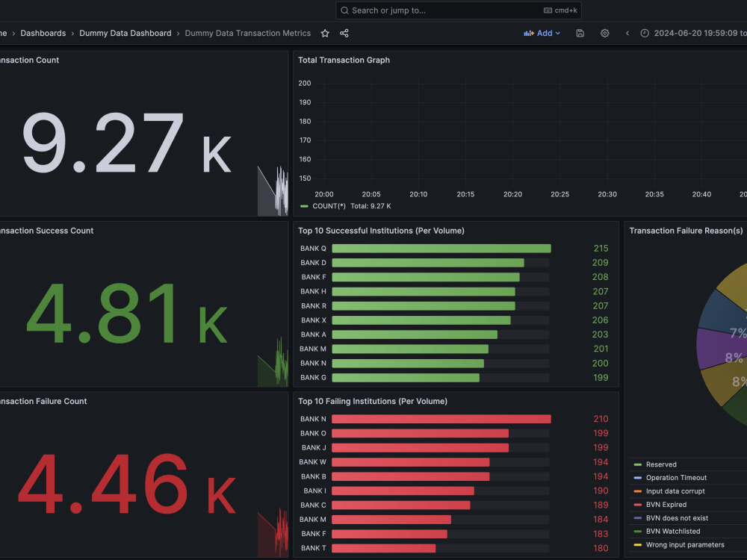Click BANK X value 206

click(x=600, y=320)
